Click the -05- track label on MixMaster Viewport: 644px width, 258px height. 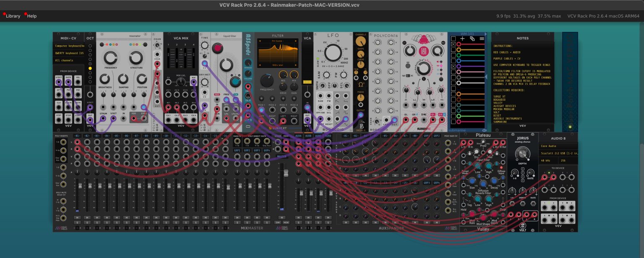[x=117, y=136]
